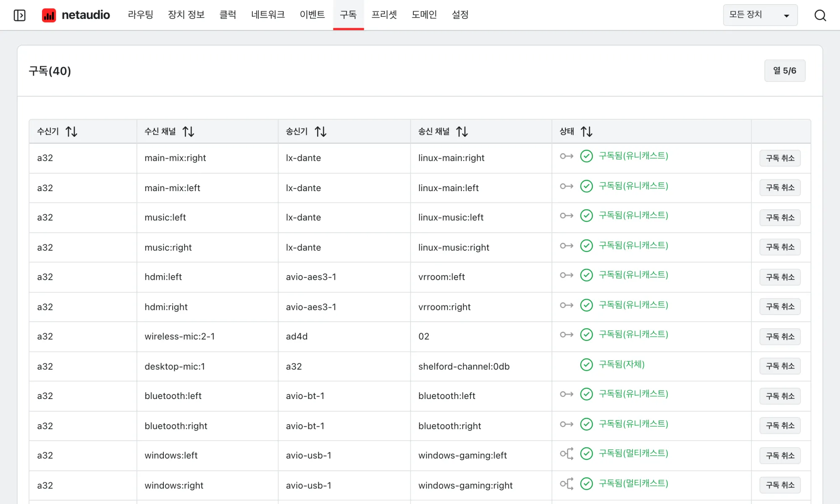Click 구독 취소 for bluetooth:right row
The width and height of the screenshot is (840, 504).
780,425
